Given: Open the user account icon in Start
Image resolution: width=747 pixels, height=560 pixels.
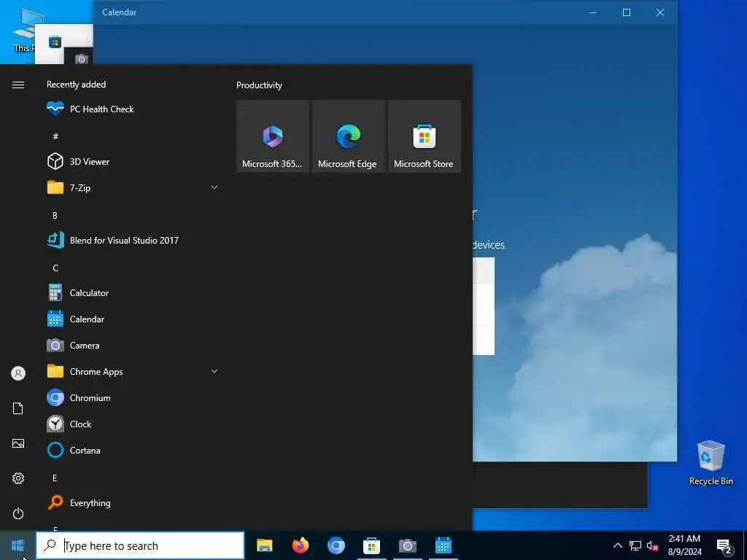Looking at the screenshot, I should [x=18, y=373].
